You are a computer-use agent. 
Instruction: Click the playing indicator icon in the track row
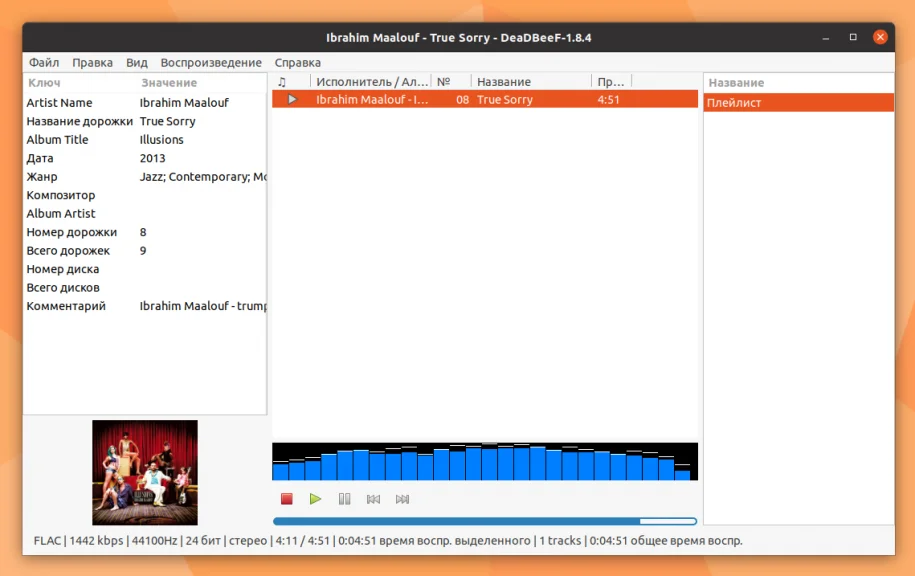(292, 99)
